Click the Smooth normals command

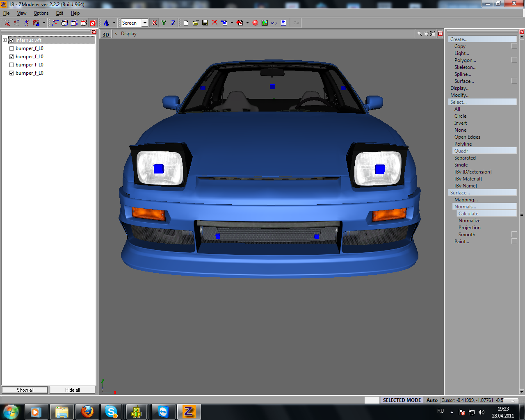point(467,235)
